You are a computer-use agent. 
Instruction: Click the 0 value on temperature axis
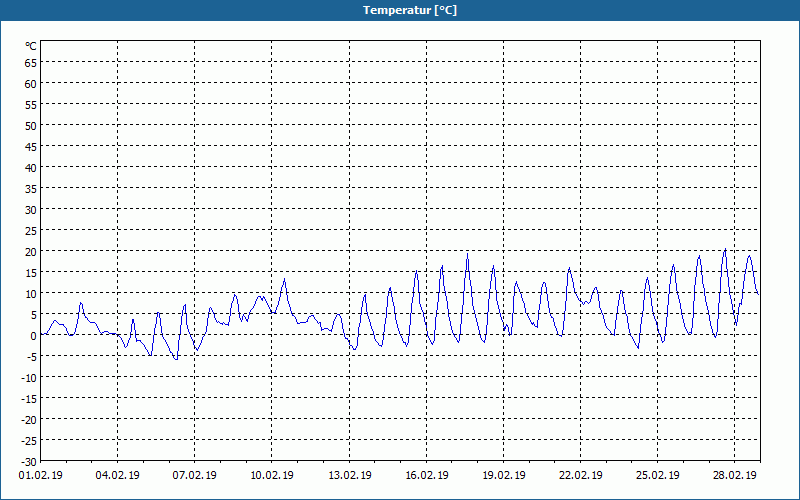tap(34, 336)
